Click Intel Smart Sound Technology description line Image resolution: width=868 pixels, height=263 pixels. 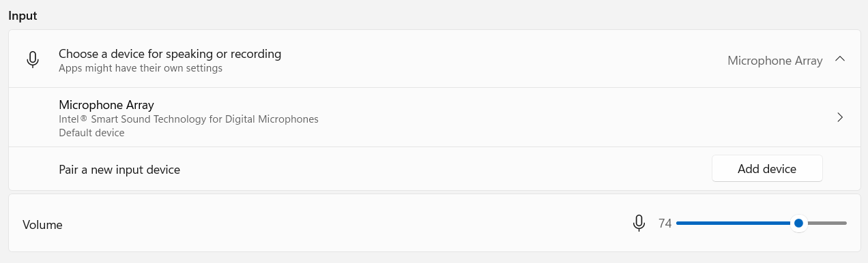click(x=188, y=119)
